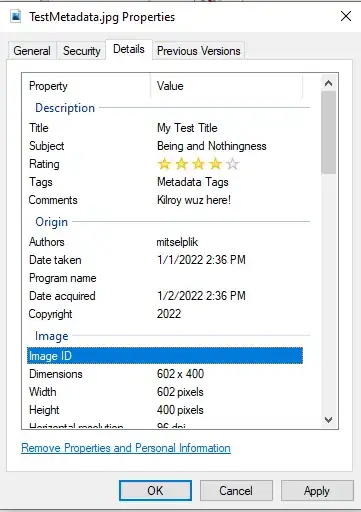Open the Previous Versions tab
361x512 pixels.
point(199,51)
